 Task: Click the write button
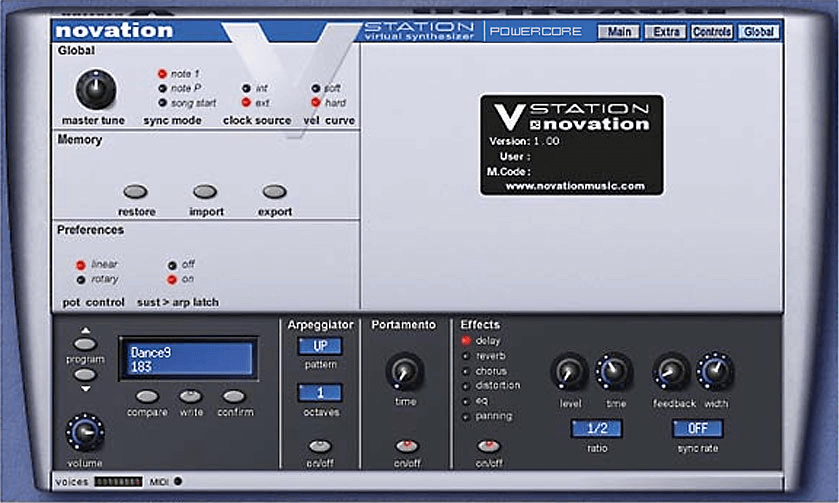190,397
